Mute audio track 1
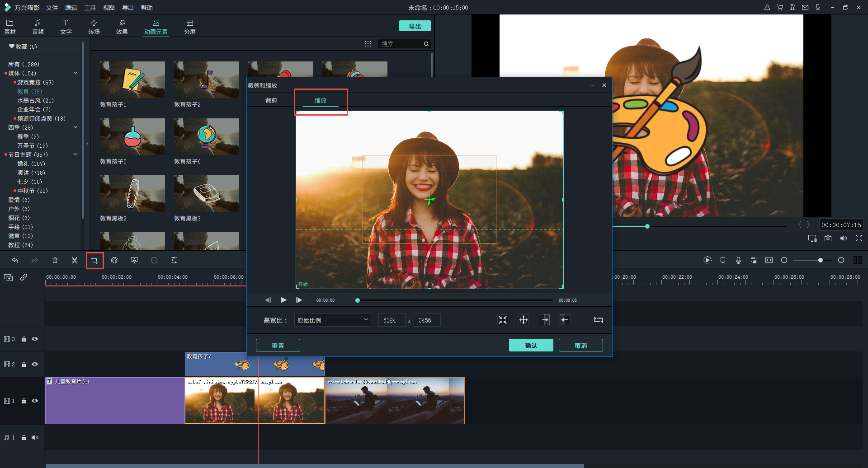The image size is (868, 468). 35,437
